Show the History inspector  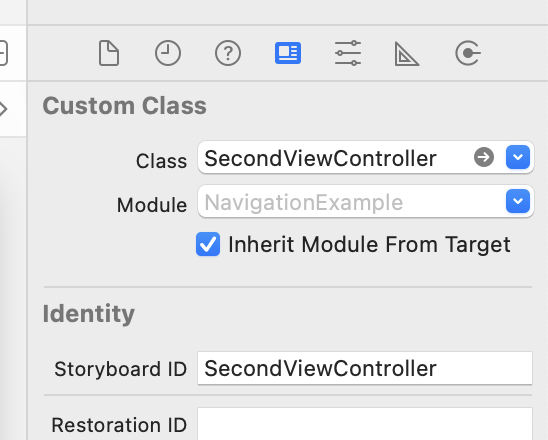click(x=168, y=53)
